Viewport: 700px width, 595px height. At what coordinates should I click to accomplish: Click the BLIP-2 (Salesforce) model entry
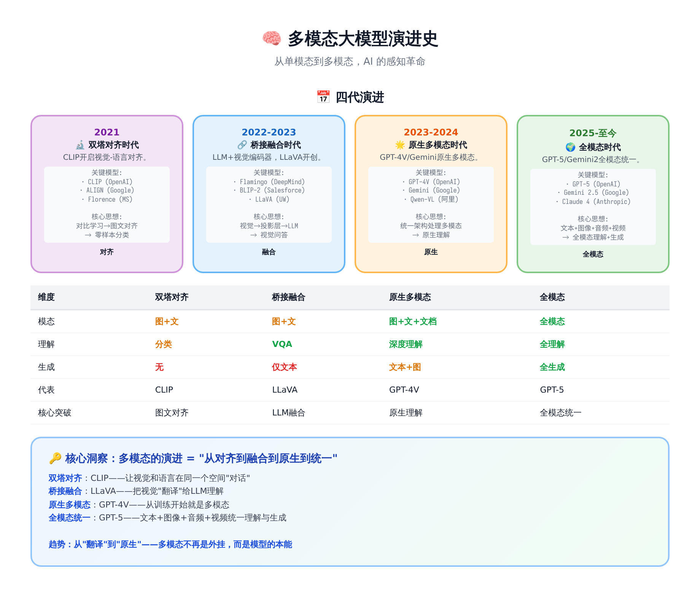(269, 190)
